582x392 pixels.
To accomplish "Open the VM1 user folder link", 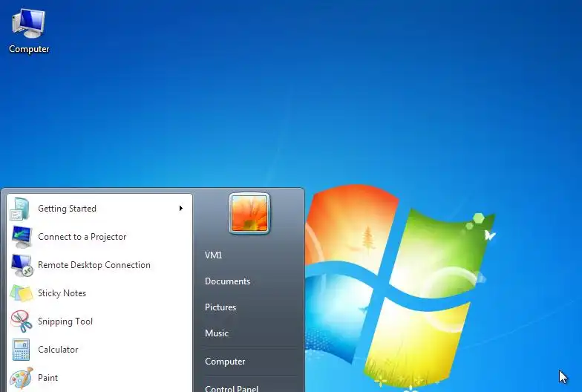I will 214,255.
